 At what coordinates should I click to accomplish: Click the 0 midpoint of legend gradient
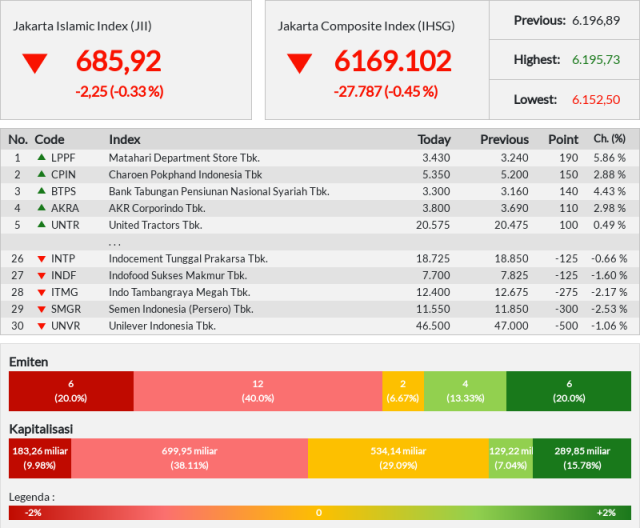coord(319,513)
